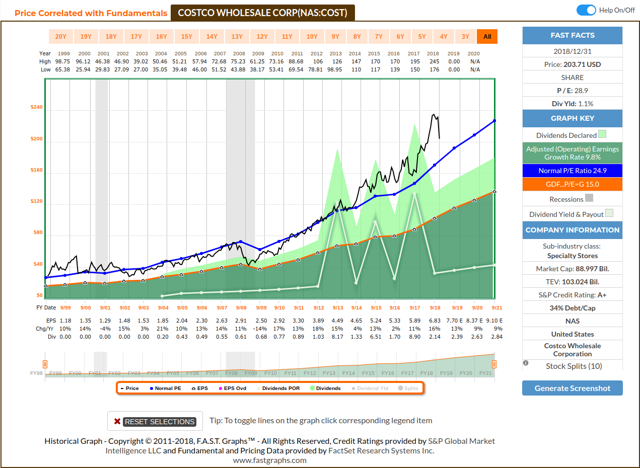Click the COSTCO WHOLESALE CORP ticker title
This screenshot has height=468, width=640.
coord(262,13)
